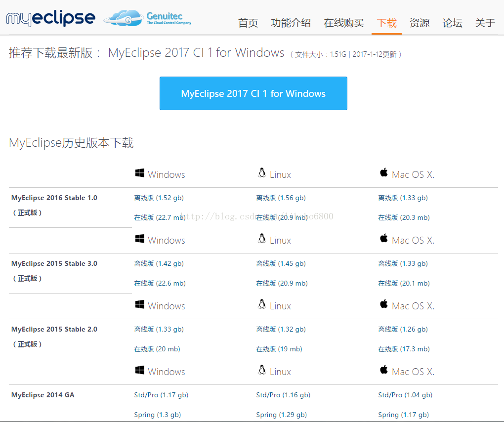Image resolution: width=504 pixels, height=422 pixels.
Task: Click Linux penguin icon above MyEclipse 2016 Stable 1.0
Action: click(262, 173)
